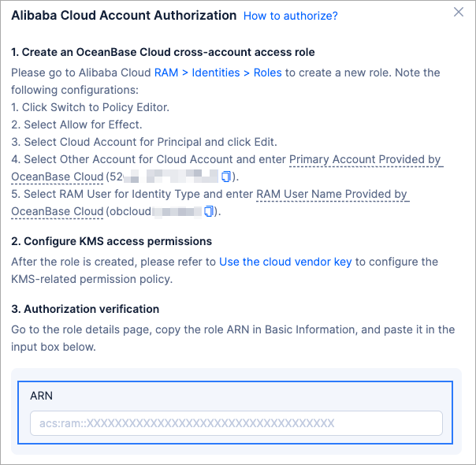Open the How to authorize? link

(290, 16)
